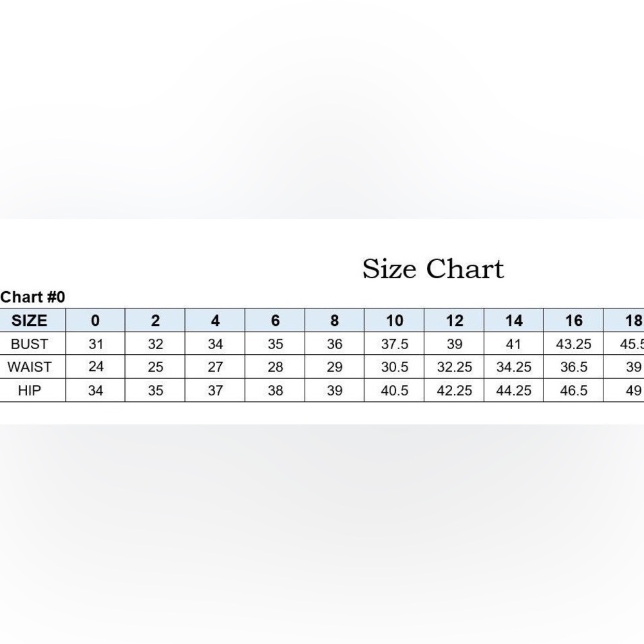Click the Size Chart heading

pyautogui.click(x=433, y=269)
